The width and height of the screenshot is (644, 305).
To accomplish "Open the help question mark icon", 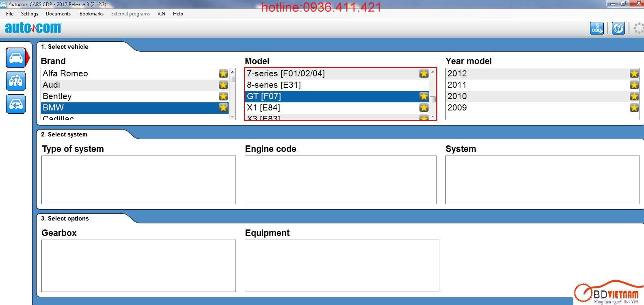I will (618, 28).
